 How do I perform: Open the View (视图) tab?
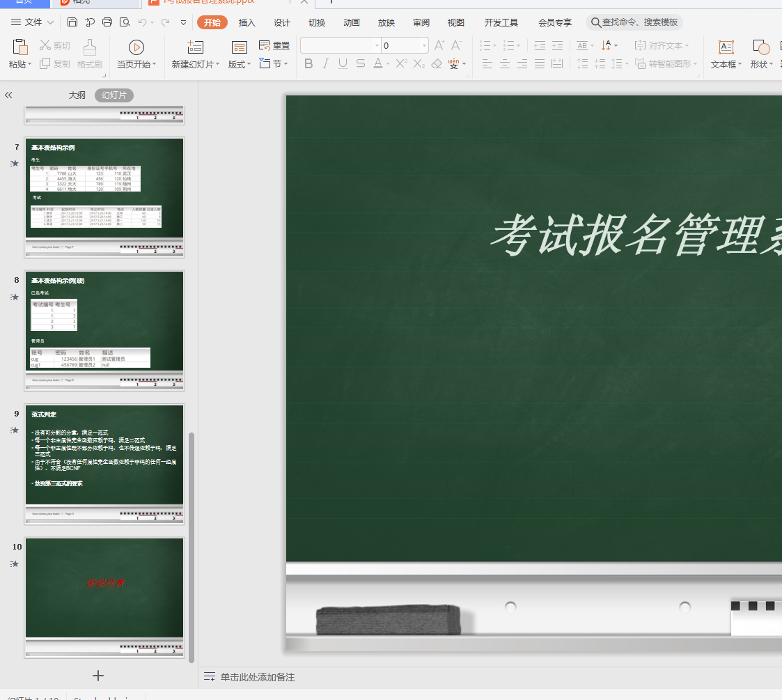pyautogui.click(x=456, y=22)
